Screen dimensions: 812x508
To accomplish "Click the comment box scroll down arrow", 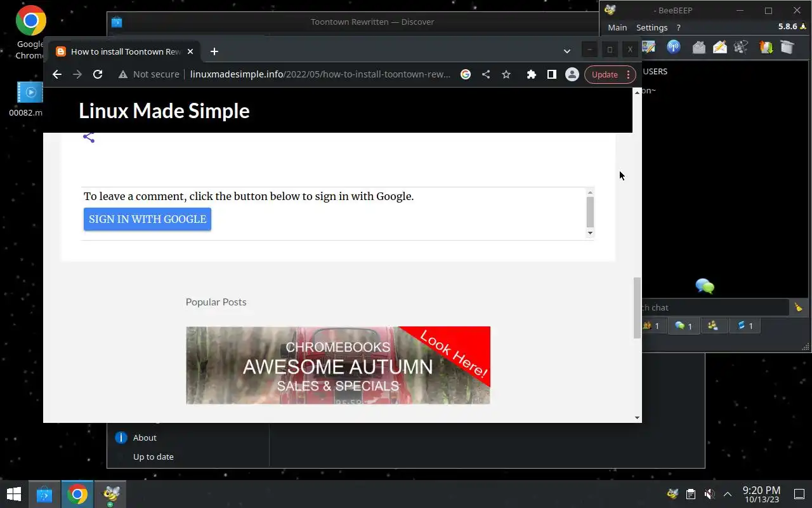I will pos(590,233).
